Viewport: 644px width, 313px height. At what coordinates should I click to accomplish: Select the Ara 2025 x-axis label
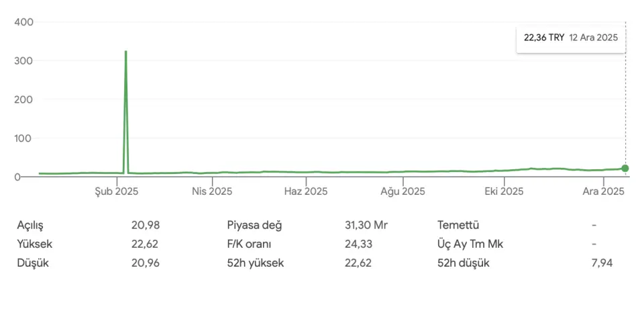tap(603, 191)
